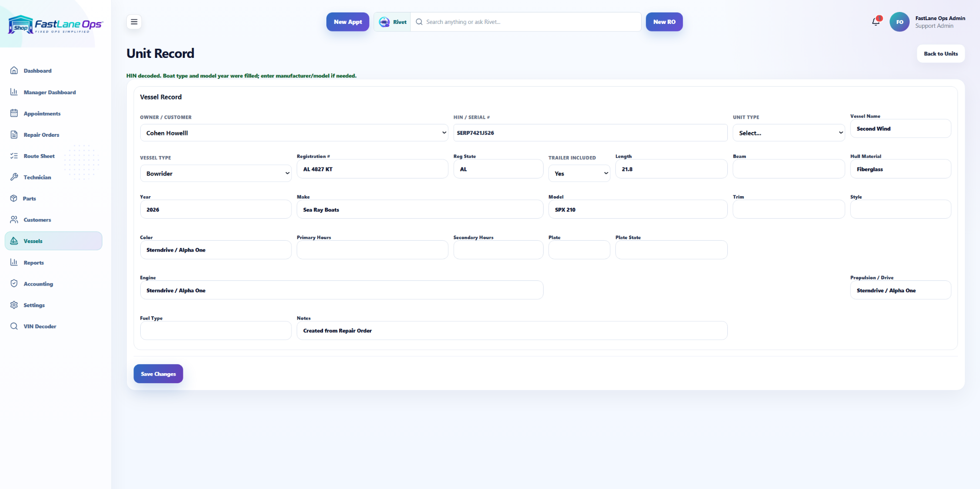Viewport: 980px width, 489px height.
Task: Click the Route Sheet list icon
Action: click(x=14, y=156)
